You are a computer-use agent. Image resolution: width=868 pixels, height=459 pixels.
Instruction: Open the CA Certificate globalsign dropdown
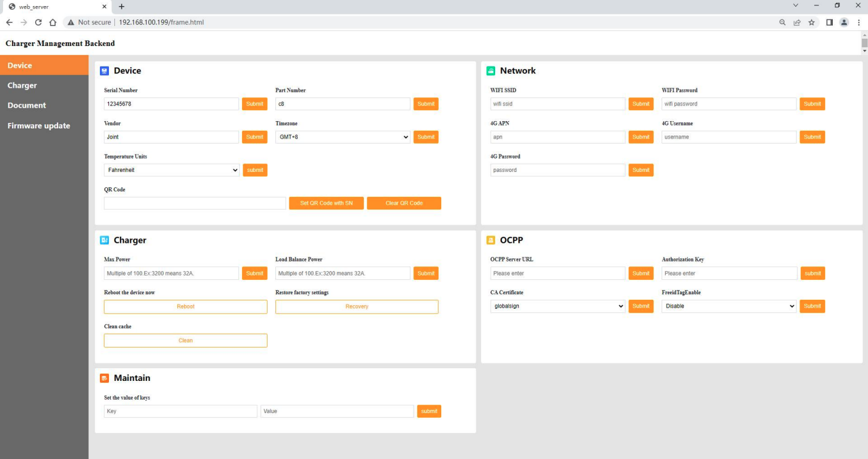coord(557,306)
